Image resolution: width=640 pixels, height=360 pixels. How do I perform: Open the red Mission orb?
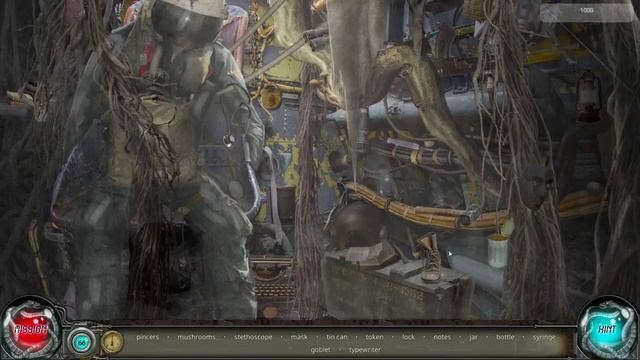coord(31,329)
